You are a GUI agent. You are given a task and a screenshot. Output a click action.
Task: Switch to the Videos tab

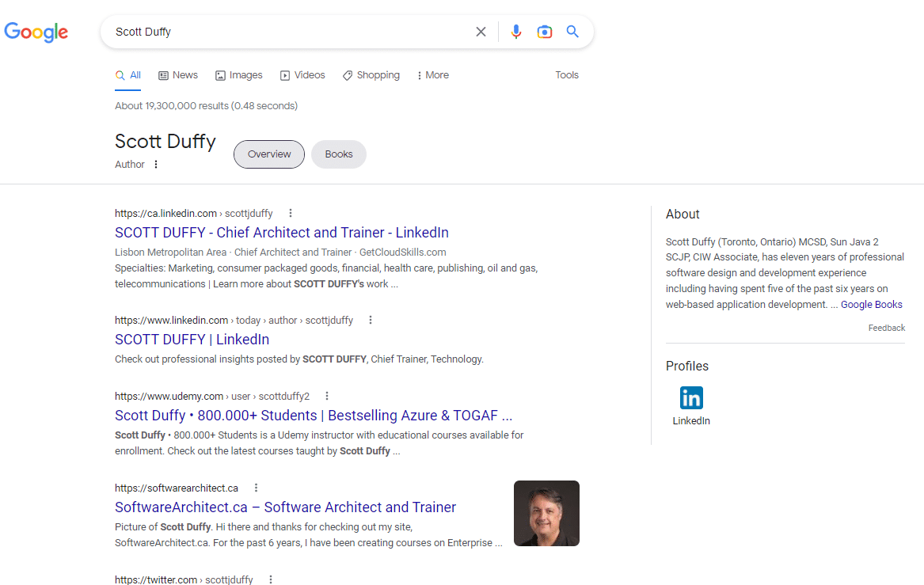pos(302,75)
